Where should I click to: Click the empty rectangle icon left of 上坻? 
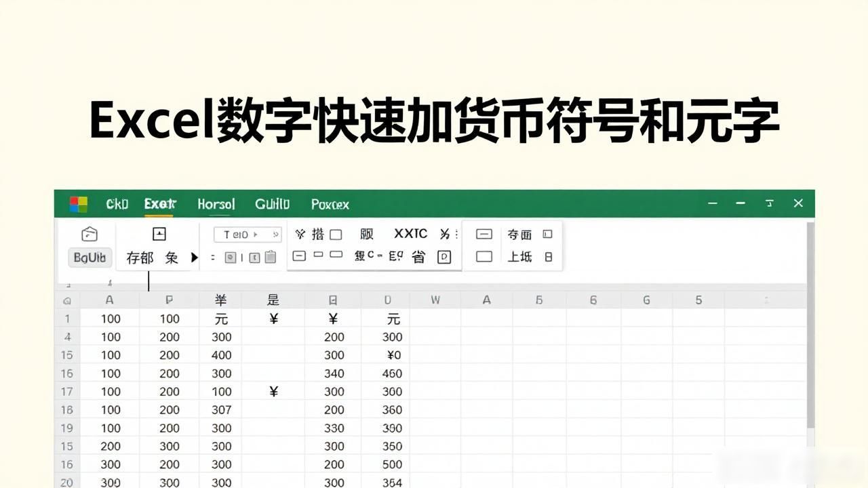tap(484, 257)
